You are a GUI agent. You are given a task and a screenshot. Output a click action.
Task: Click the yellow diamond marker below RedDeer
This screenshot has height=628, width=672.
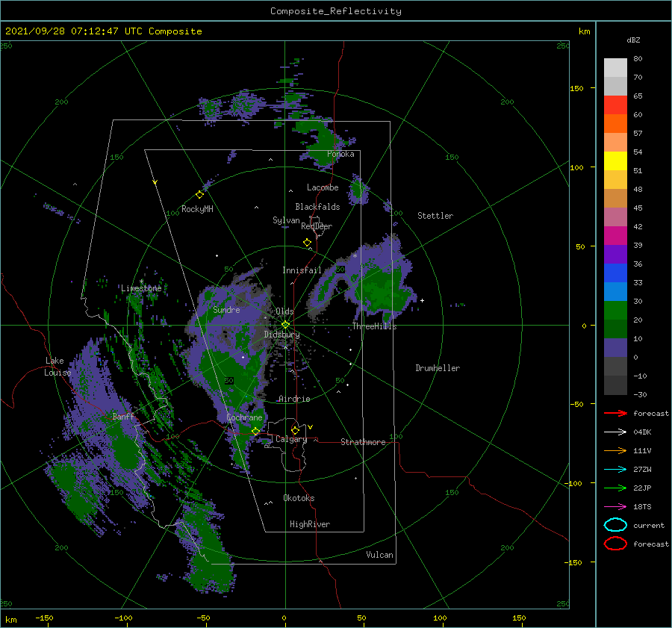307,243
